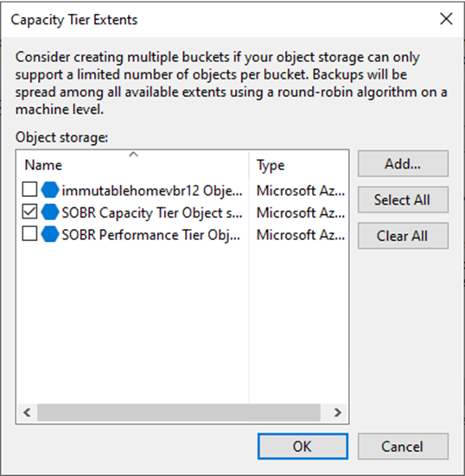The image size is (465, 476).
Task: Confirm selection with the OK button
Action: (303, 447)
